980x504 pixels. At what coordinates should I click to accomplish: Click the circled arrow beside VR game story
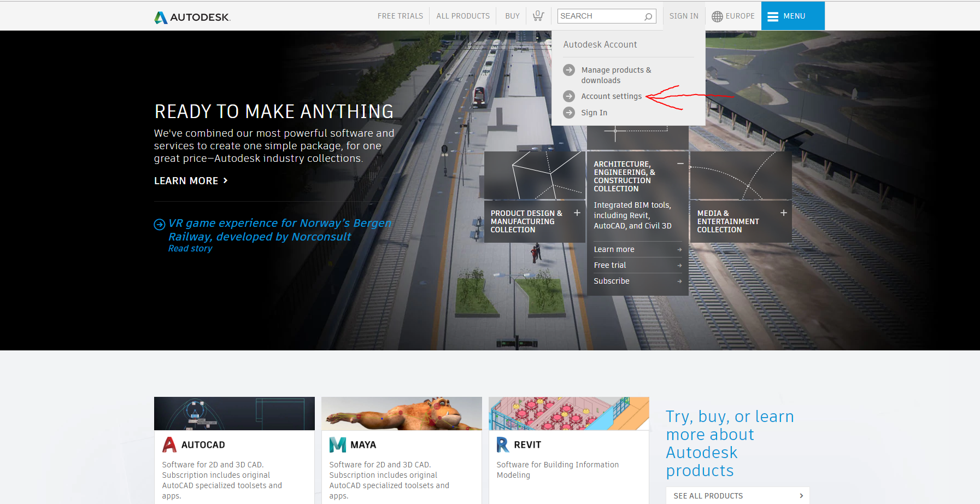pyautogui.click(x=160, y=224)
